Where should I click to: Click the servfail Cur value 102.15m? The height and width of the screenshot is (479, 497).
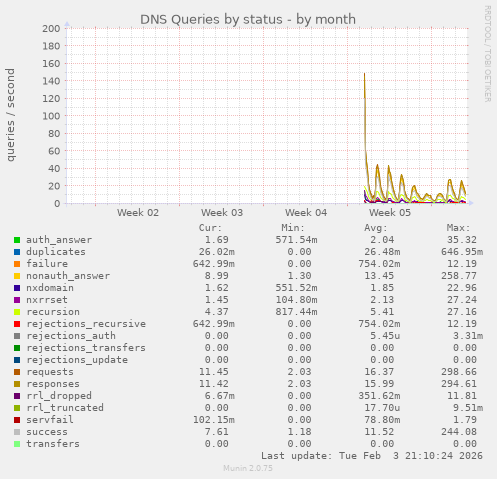214,420
